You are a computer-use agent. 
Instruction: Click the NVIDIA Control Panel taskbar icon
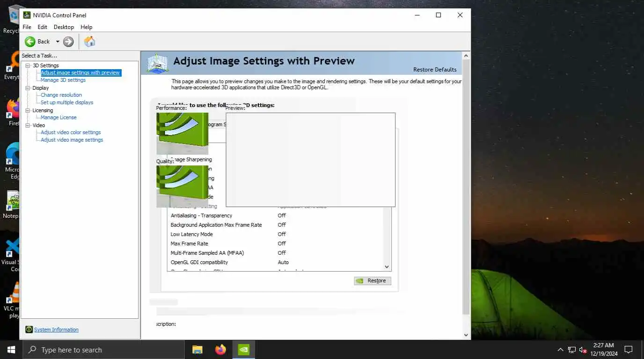click(x=244, y=350)
